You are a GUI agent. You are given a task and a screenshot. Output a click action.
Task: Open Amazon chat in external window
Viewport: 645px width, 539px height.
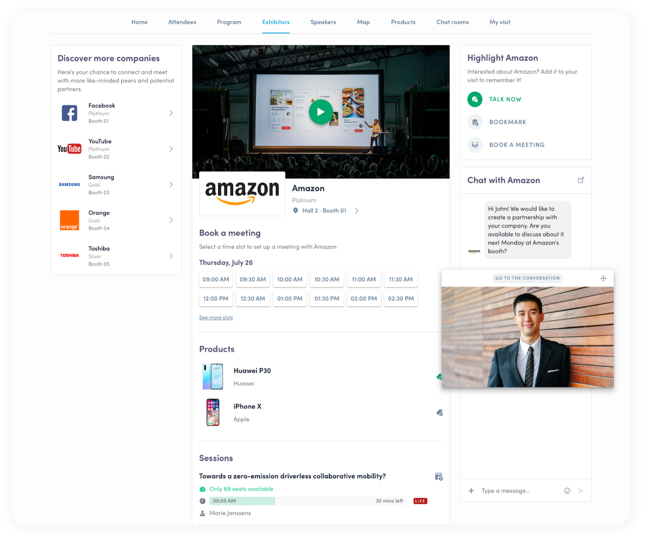(581, 180)
